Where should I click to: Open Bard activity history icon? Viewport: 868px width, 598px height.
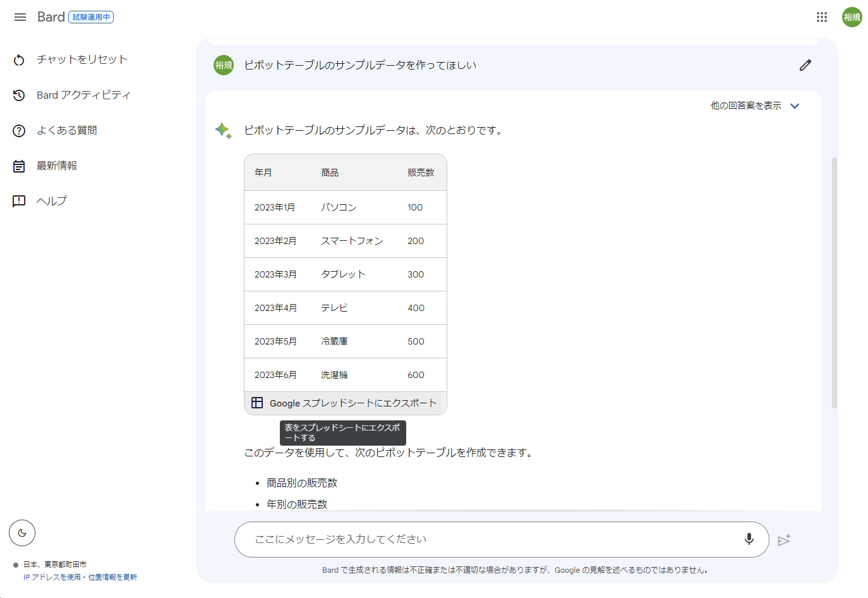coord(19,94)
